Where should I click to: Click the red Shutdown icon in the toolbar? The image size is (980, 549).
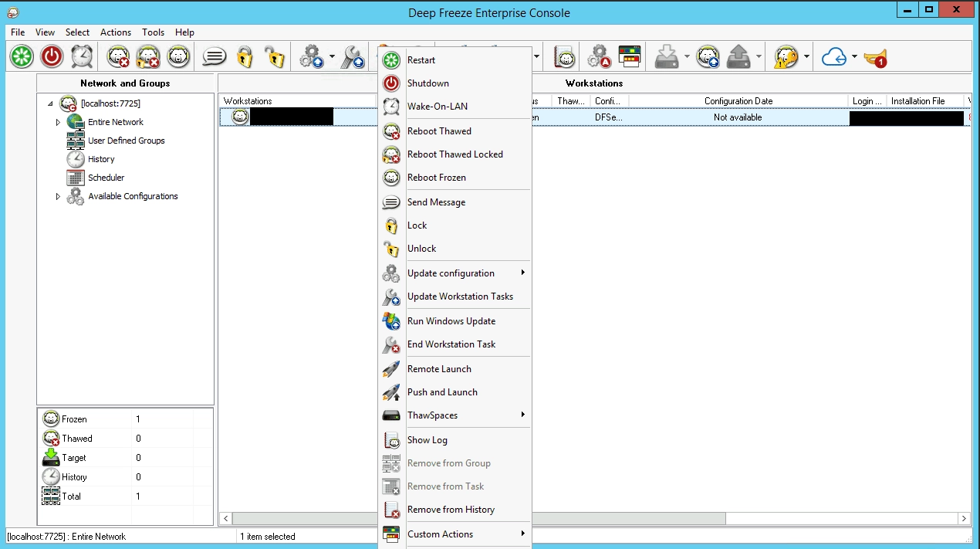point(52,56)
